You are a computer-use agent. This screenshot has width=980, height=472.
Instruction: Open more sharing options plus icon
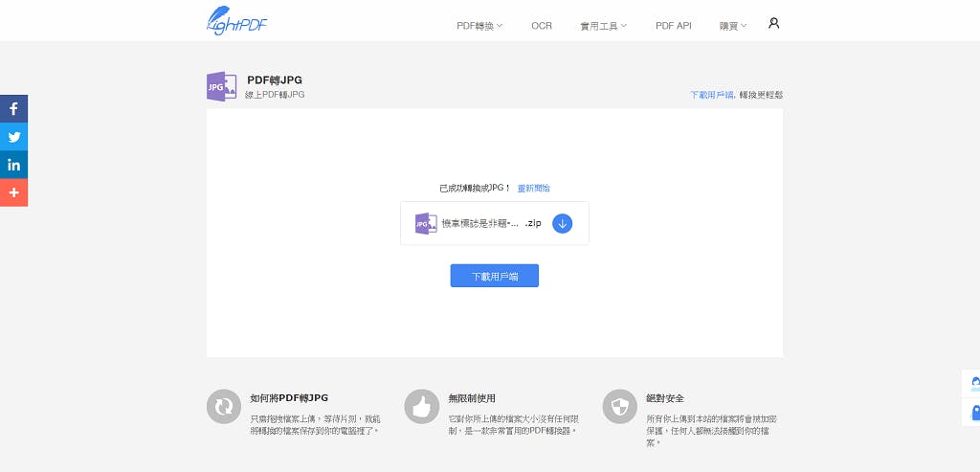(x=14, y=192)
